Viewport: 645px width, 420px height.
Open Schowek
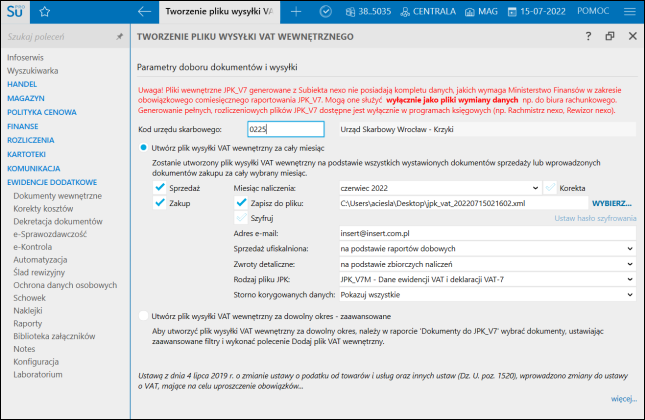30,298
